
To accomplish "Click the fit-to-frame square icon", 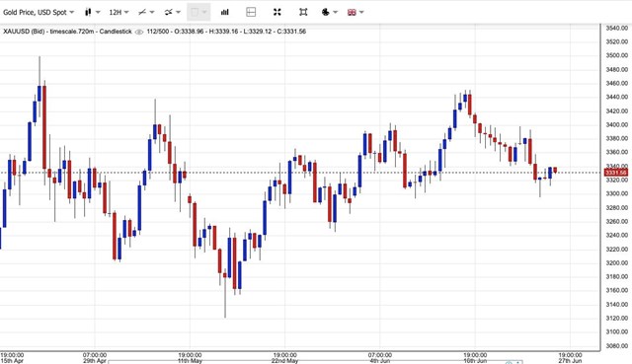I will click(303, 13).
